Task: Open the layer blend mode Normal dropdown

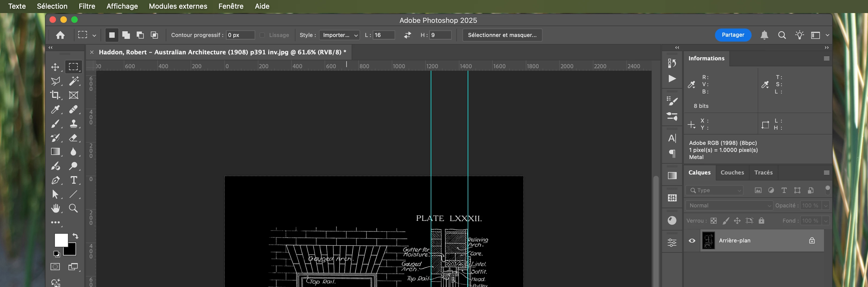Action: (729, 205)
